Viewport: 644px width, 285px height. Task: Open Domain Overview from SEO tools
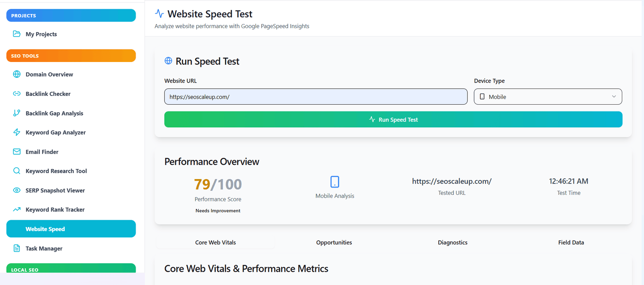pos(71,74)
